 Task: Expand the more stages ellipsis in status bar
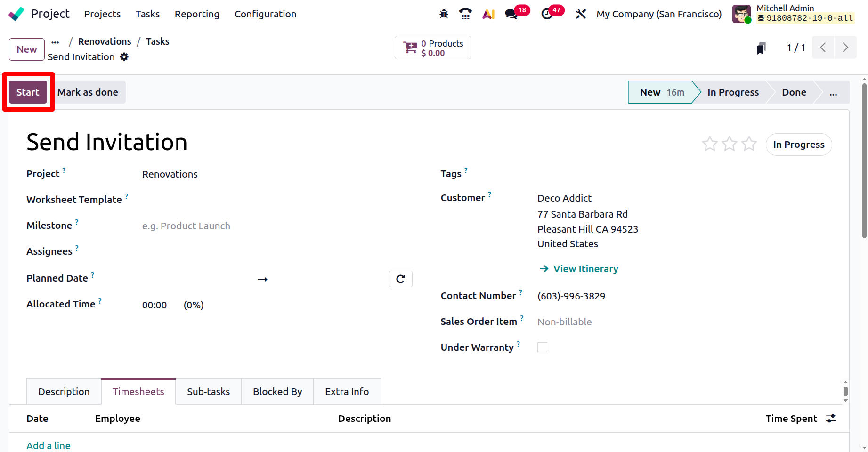tap(833, 93)
